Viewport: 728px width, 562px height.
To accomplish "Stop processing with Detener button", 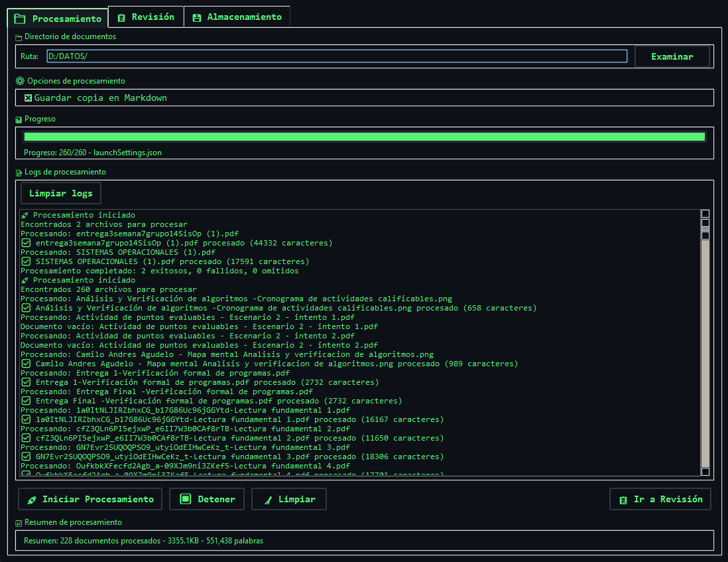I will click(x=207, y=499).
